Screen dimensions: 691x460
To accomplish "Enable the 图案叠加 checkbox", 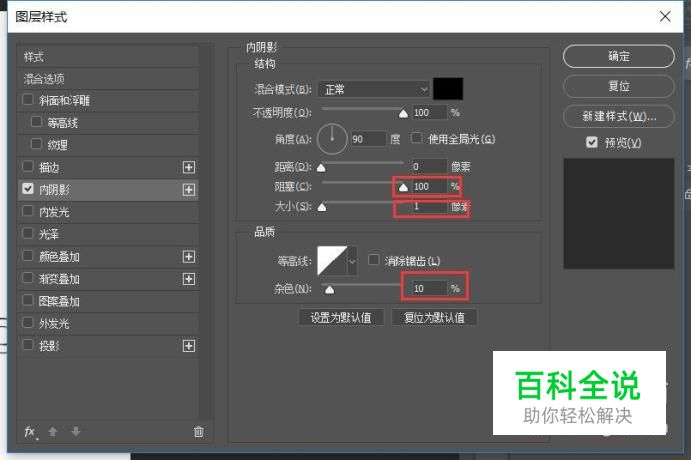I will [28, 300].
